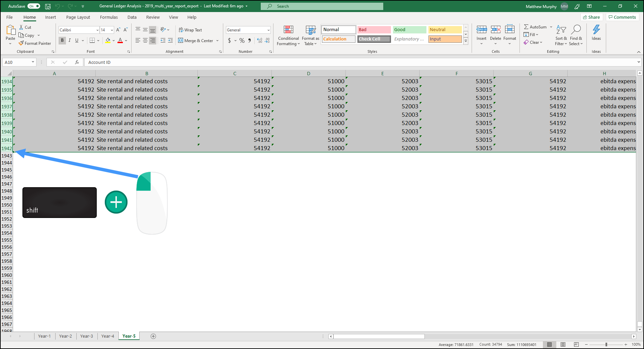The width and height of the screenshot is (644, 349).
Task: Click the Increase Decimal icon
Action: point(259,40)
